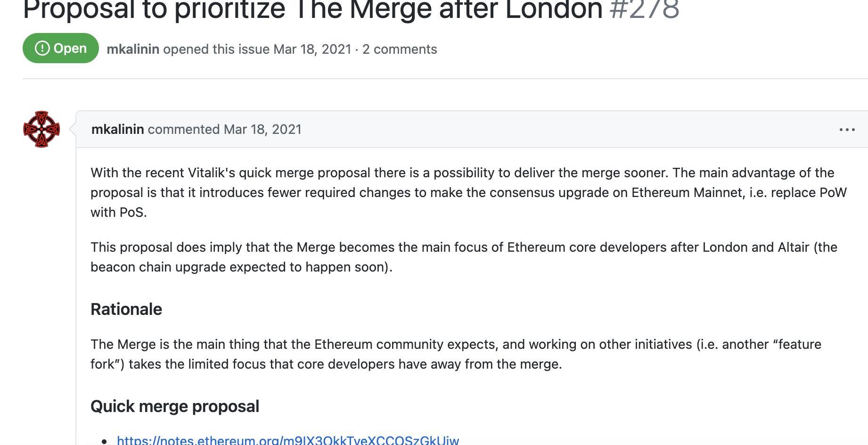Click the gray comment header bar
Viewport: 868px width, 445px height.
472,129
